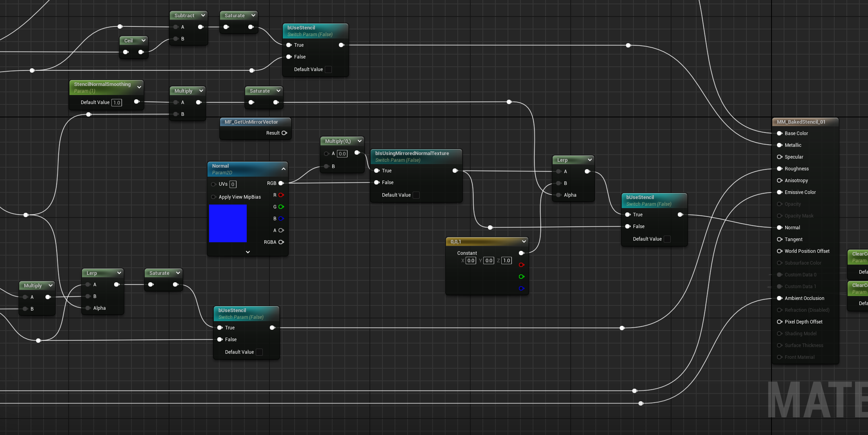Expand the Subtract node dropdown arrow

[x=203, y=16]
